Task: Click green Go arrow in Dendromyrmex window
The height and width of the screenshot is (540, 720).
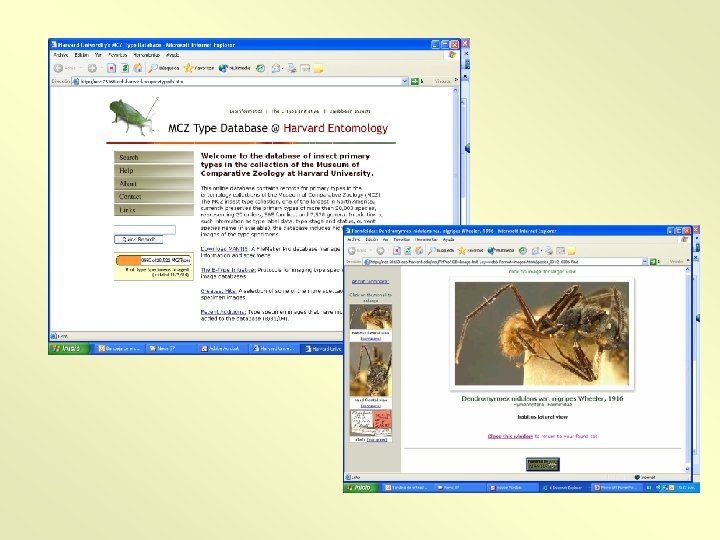Action: click(653, 262)
